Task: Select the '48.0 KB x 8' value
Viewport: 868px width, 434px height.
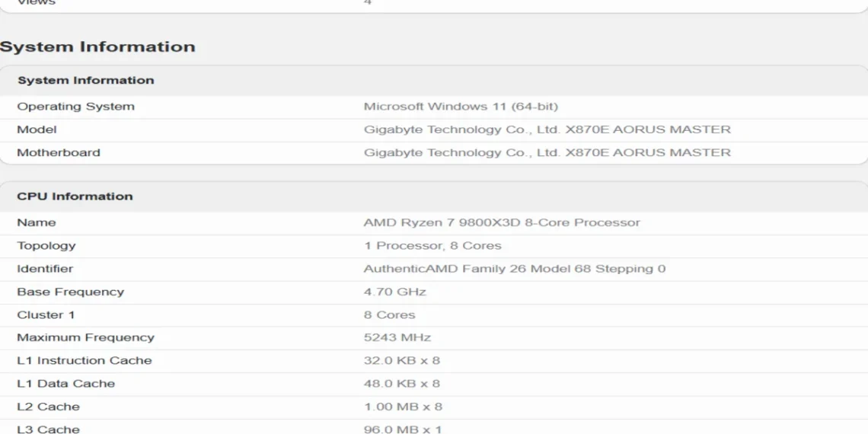Action: (x=402, y=384)
